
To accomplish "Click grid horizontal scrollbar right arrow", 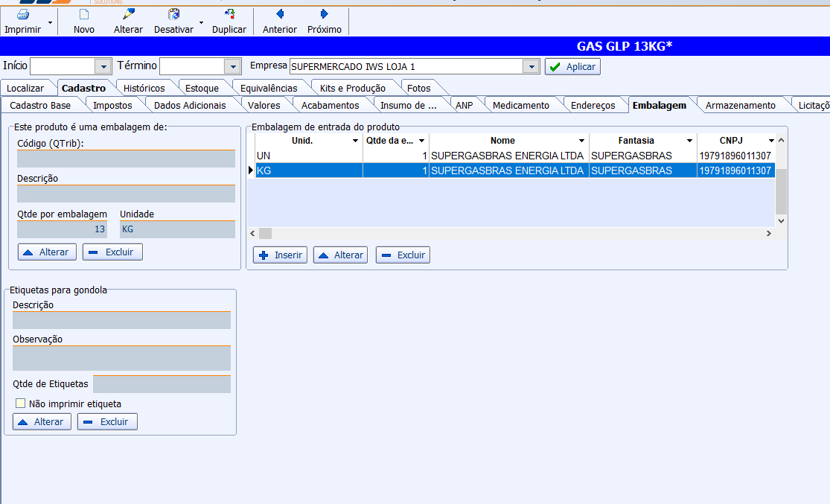I will [x=768, y=233].
